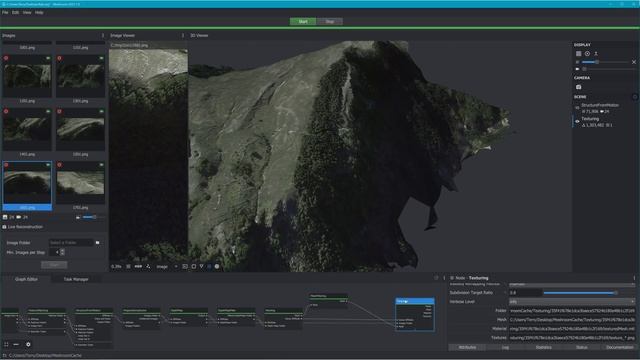Open the Graph Editor settings gear
This screenshot has width=640, height=360.
(x=28, y=344)
